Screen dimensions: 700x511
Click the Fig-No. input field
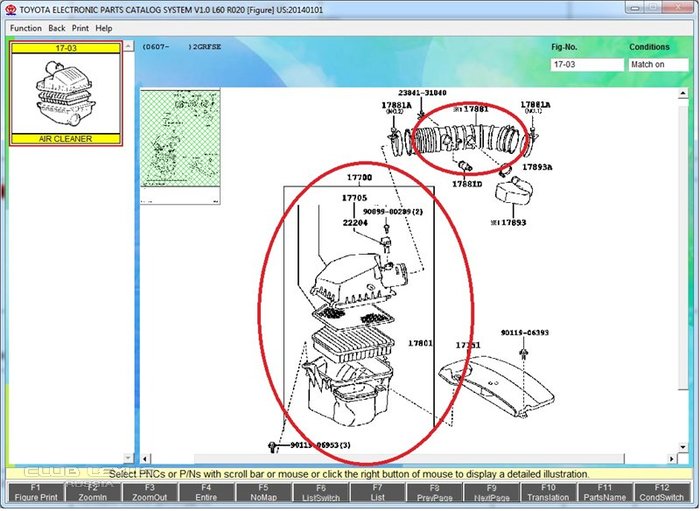pyautogui.click(x=586, y=65)
